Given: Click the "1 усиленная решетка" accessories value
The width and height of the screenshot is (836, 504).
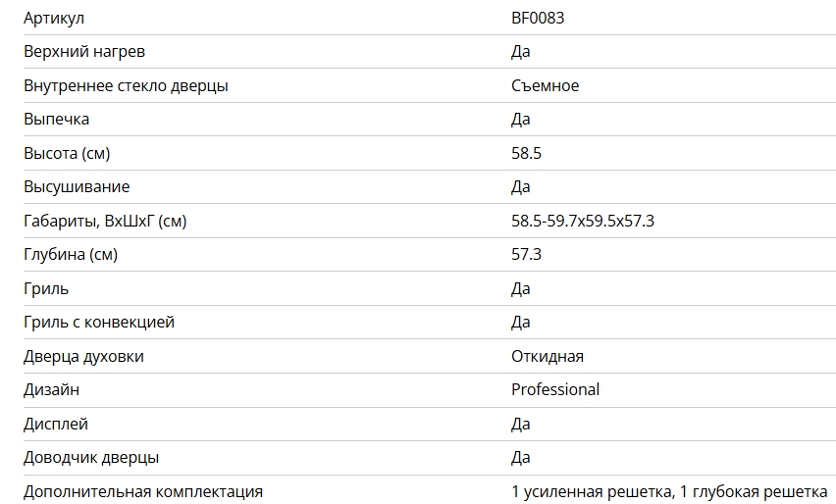Looking at the screenshot, I should 589,491.
